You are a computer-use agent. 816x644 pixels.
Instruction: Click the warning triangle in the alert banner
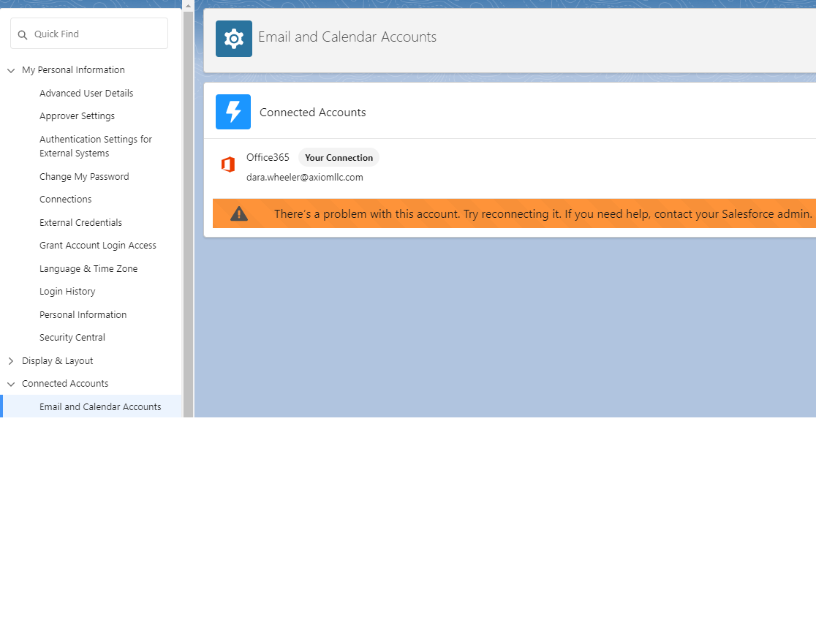(238, 213)
